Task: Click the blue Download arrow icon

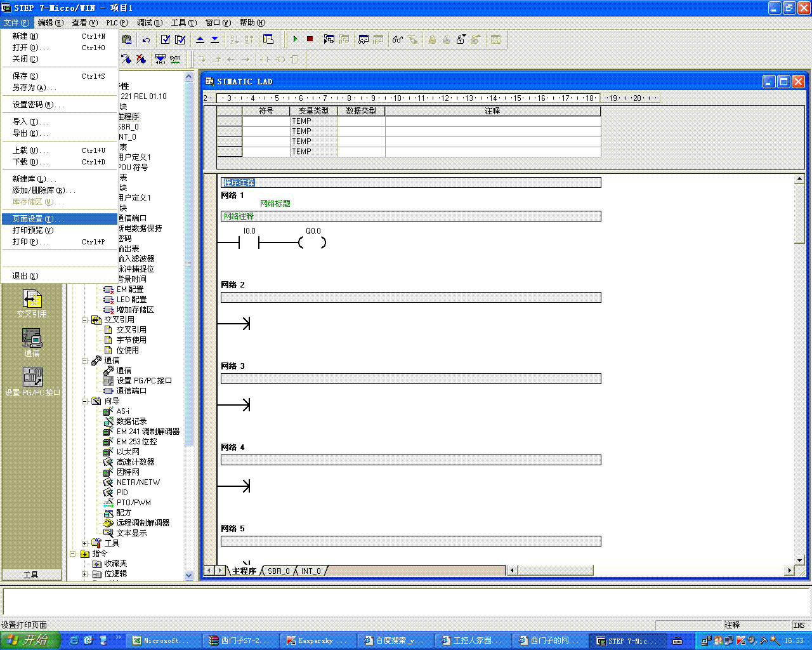Action: click(214, 39)
